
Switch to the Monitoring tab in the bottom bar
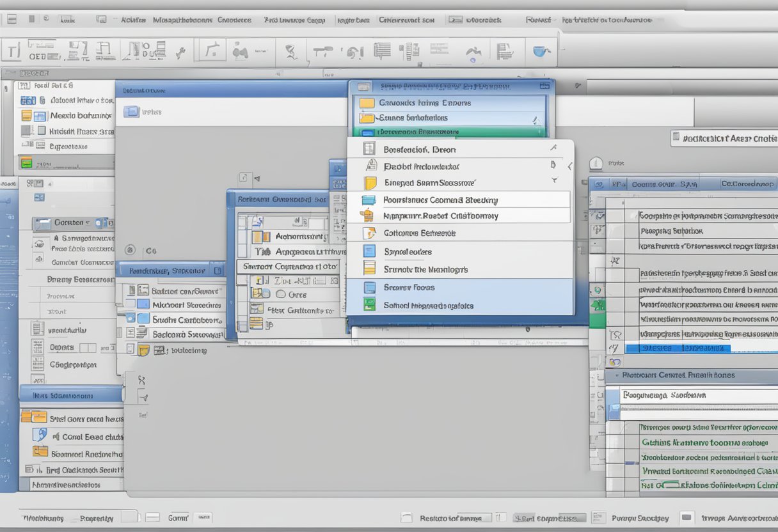(42, 518)
